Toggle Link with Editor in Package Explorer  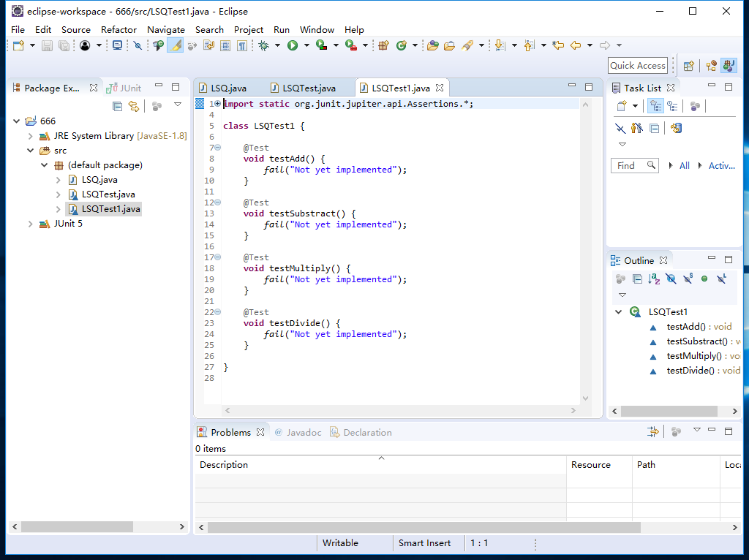tap(134, 106)
